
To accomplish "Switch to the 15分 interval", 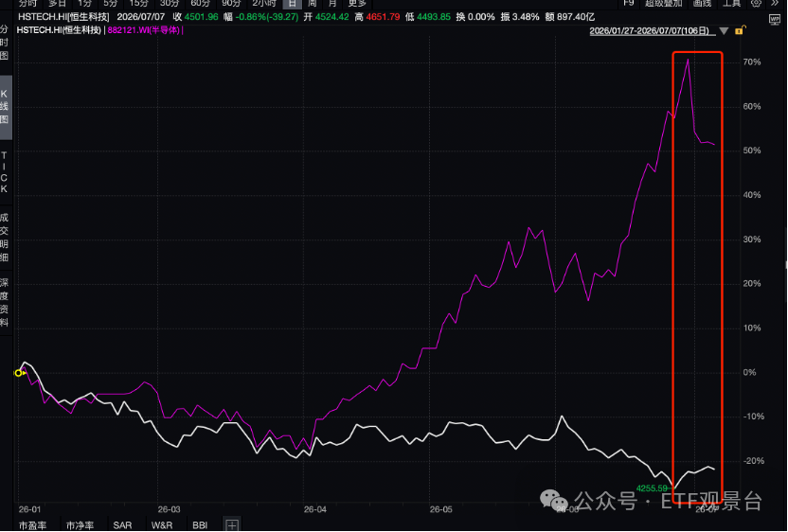I will (x=138, y=4).
